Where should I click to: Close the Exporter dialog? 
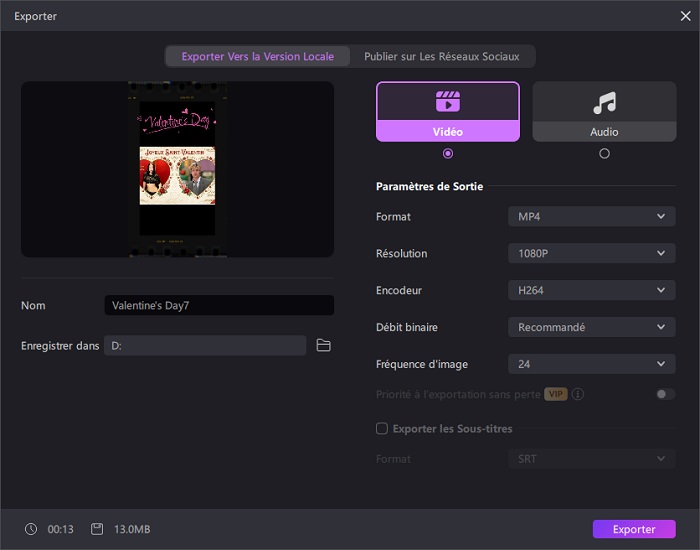click(x=684, y=16)
